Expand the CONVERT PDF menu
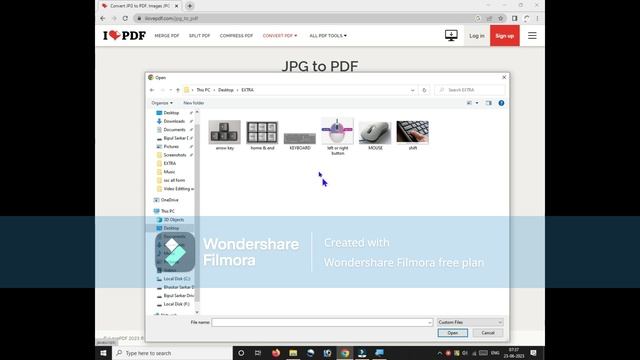This screenshot has width=640, height=360. point(280,36)
